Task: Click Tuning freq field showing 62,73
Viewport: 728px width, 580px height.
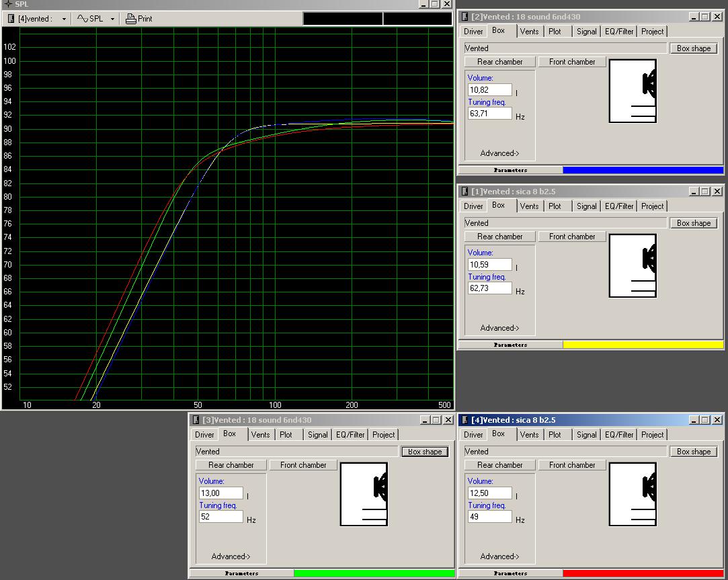Action: (490, 288)
